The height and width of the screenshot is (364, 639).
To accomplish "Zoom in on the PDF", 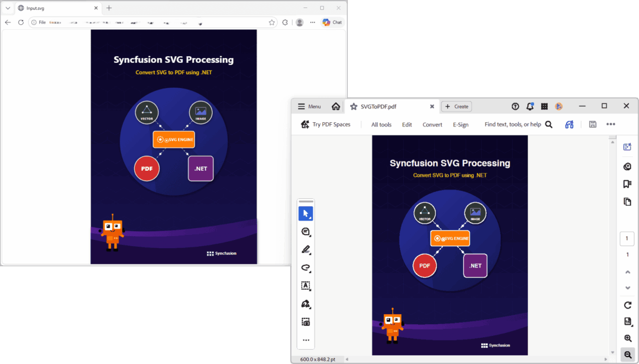I will pos(628,338).
